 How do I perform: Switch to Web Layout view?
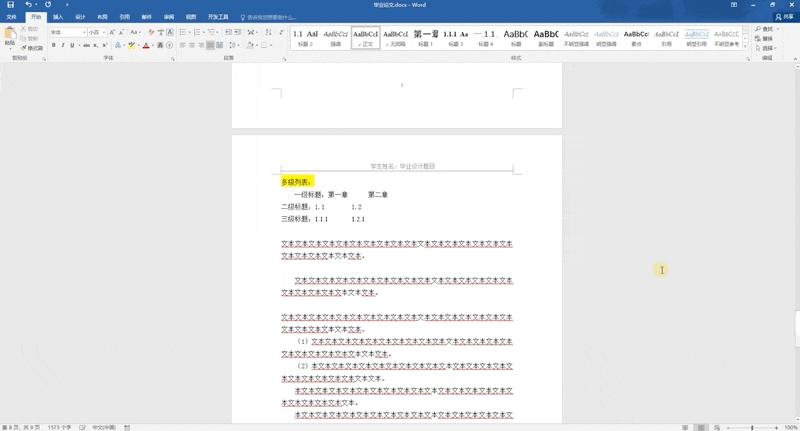[717, 427]
